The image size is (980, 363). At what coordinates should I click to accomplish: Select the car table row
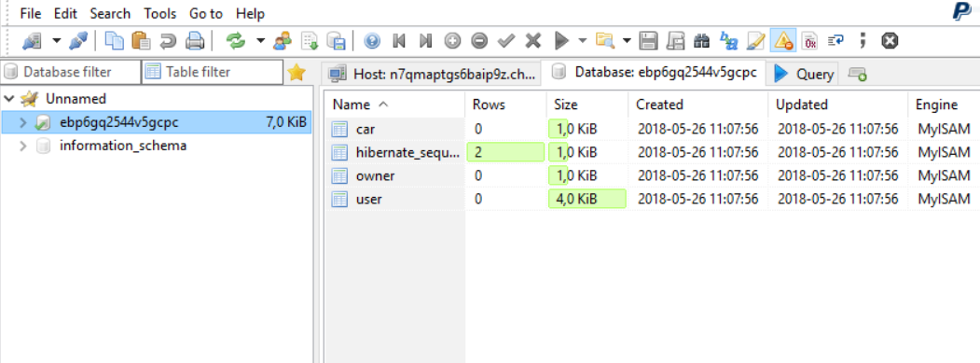click(653, 129)
